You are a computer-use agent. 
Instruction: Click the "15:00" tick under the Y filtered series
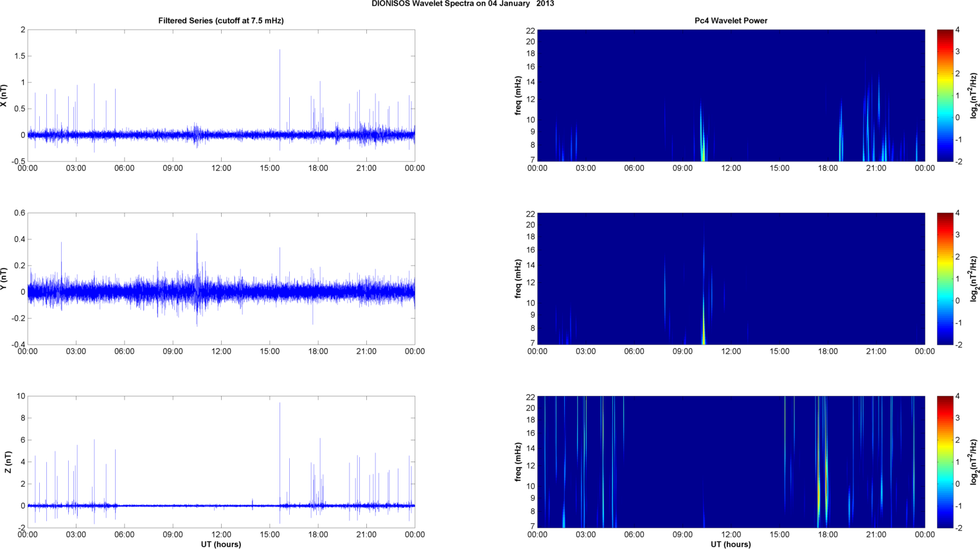[270, 352]
